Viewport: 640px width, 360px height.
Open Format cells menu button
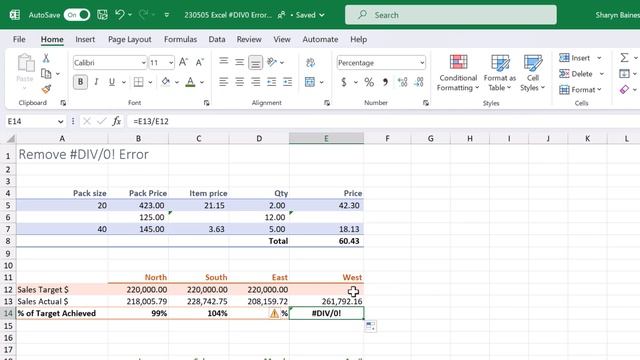(x=580, y=89)
